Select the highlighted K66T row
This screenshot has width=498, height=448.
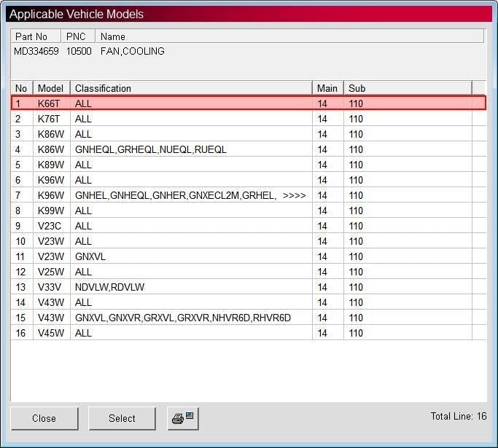coord(249,103)
